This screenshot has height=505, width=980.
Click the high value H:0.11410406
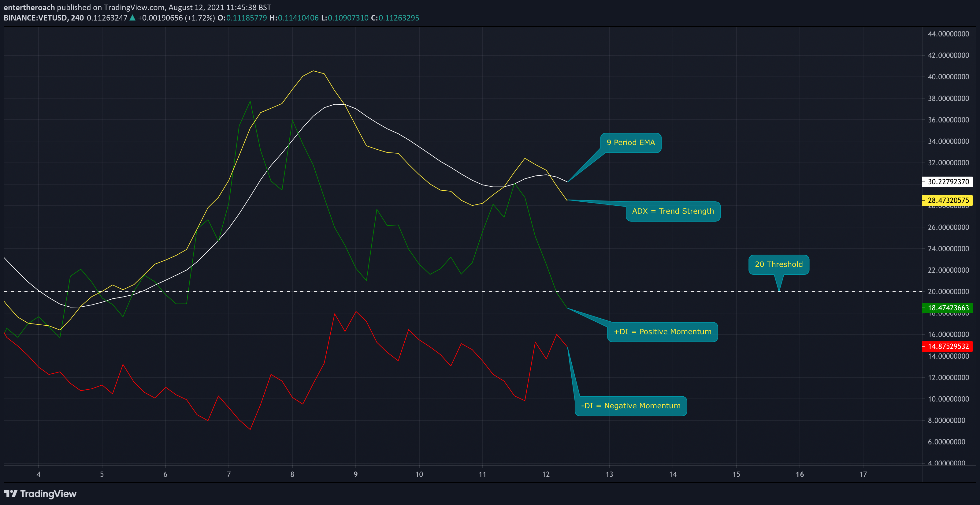pyautogui.click(x=294, y=18)
